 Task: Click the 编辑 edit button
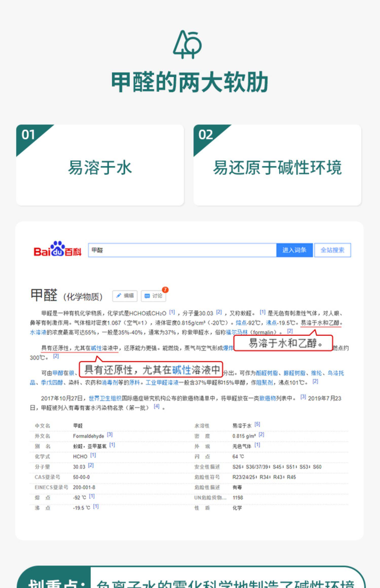click(125, 296)
